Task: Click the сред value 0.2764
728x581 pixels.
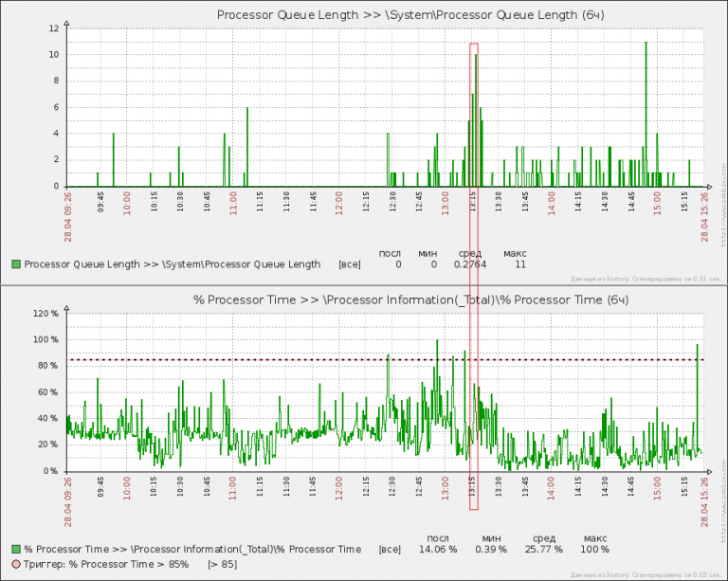Action: [x=469, y=264]
